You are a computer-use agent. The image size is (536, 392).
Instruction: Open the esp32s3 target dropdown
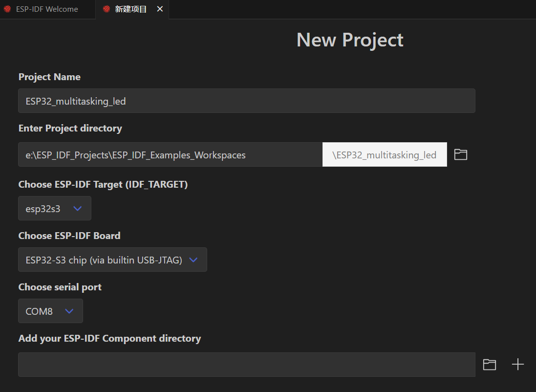(55, 208)
